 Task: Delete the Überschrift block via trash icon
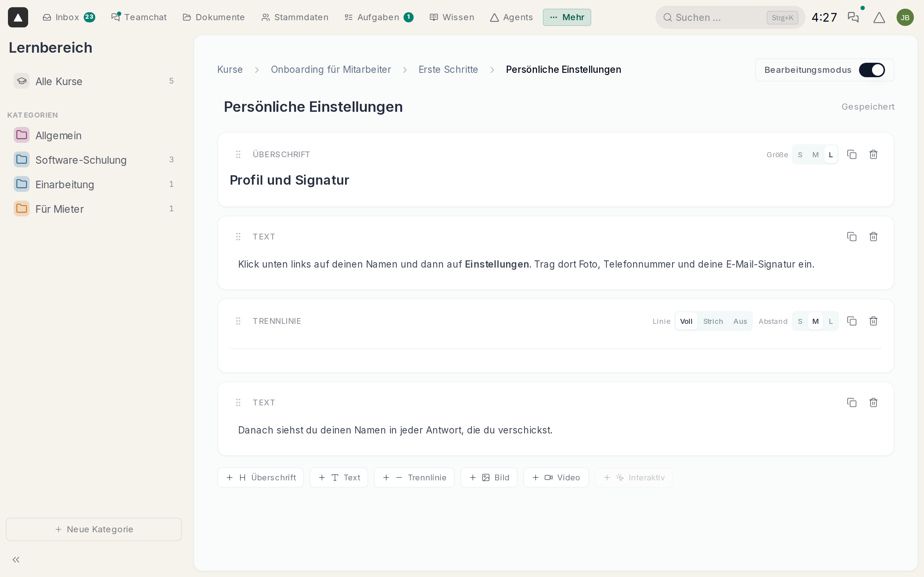tap(873, 155)
